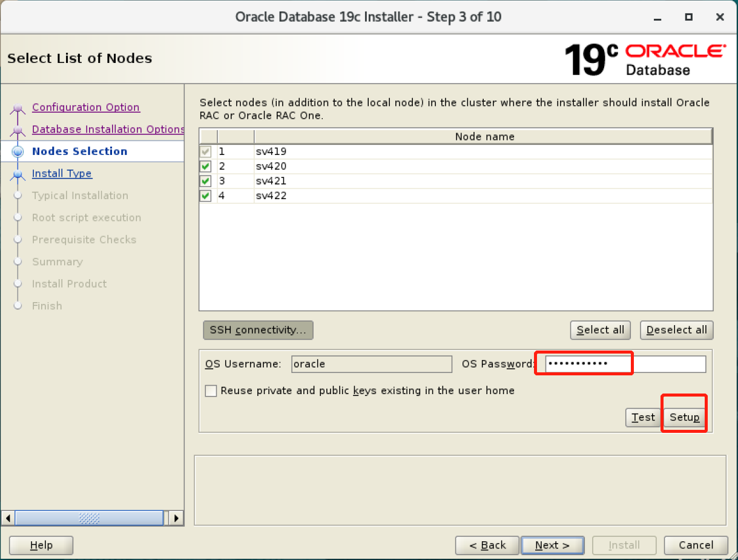Click the Configuration Option step marker icon

18,109
